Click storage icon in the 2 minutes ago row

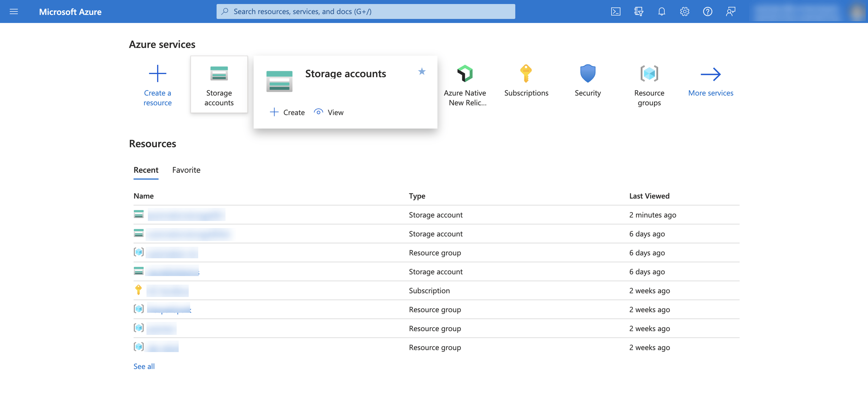point(139,214)
